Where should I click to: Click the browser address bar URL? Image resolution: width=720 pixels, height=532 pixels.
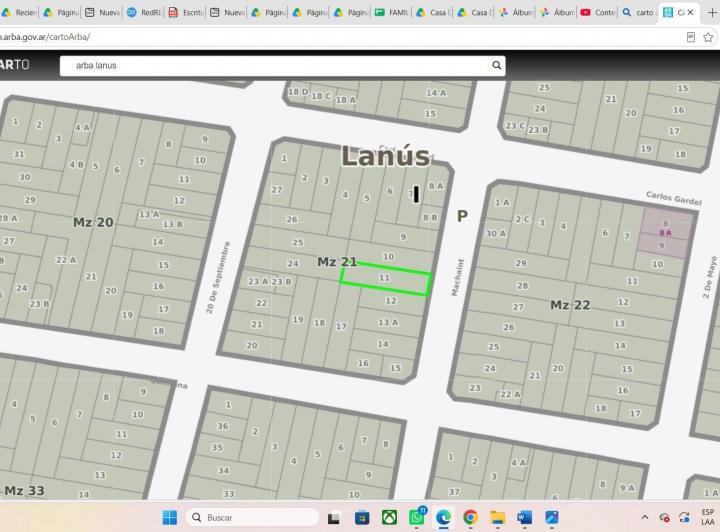[45, 37]
